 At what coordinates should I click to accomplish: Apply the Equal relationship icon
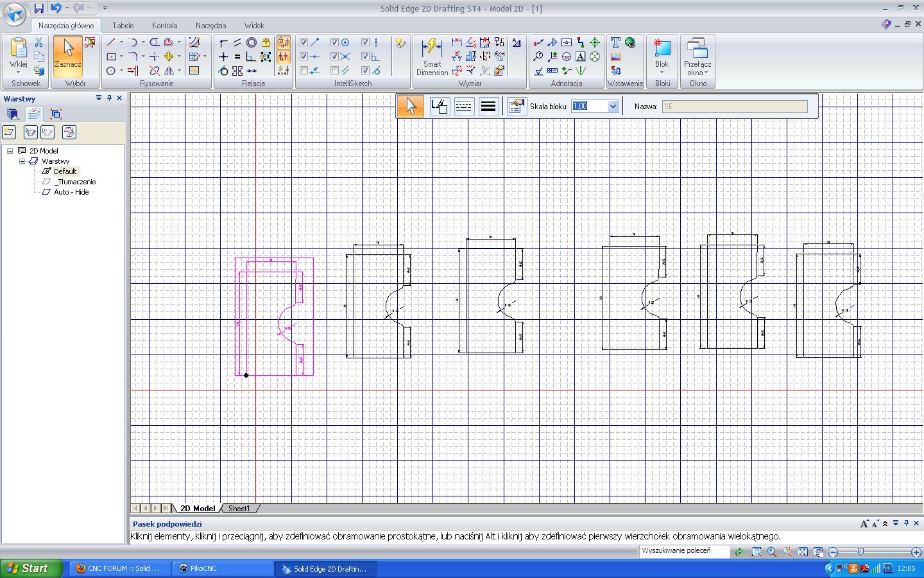(237, 57)
